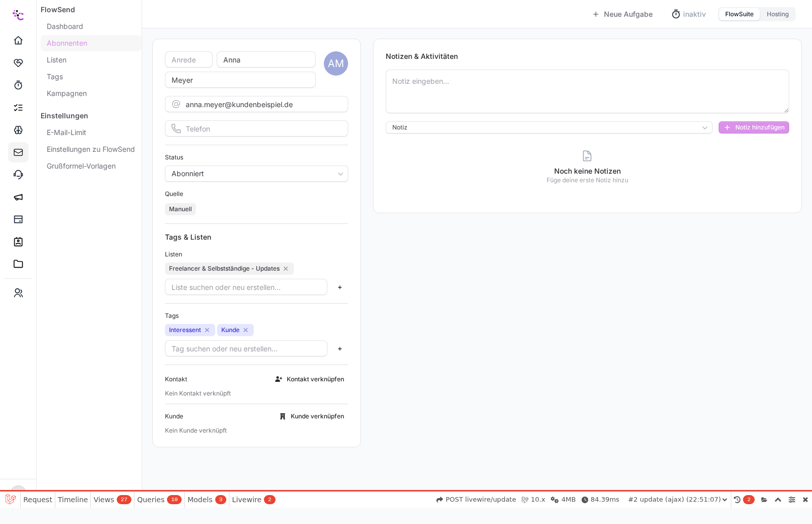Open the support headset icon in the sidebar
812x524 pixels.
click(x=18, y=175)
